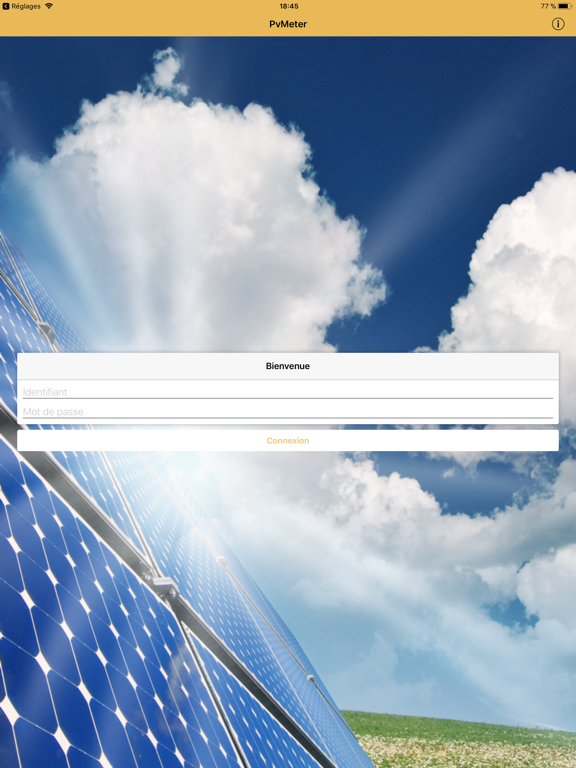The image size is (576, 768).
Task: Click the Bienvenue heading
Action: coord(288,366)
